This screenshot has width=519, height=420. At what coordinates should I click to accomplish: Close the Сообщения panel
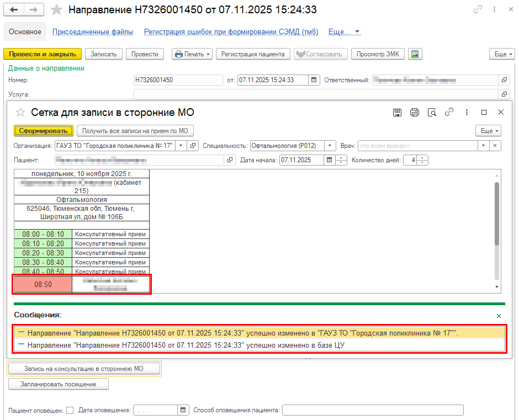(x=499, y=316)
